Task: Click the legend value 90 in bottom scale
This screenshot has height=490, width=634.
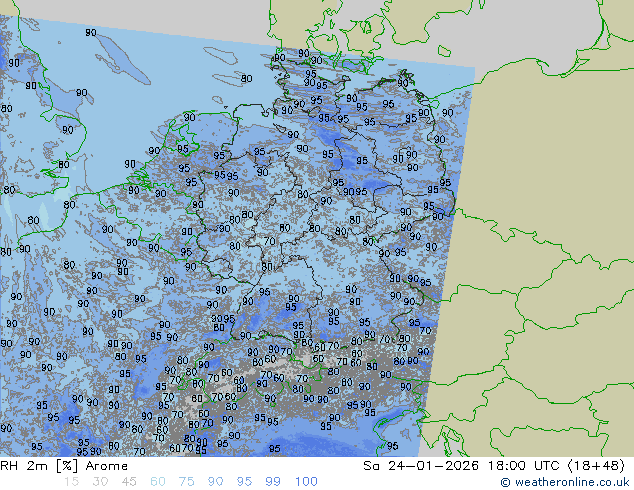Action: [x=215, y=482]
